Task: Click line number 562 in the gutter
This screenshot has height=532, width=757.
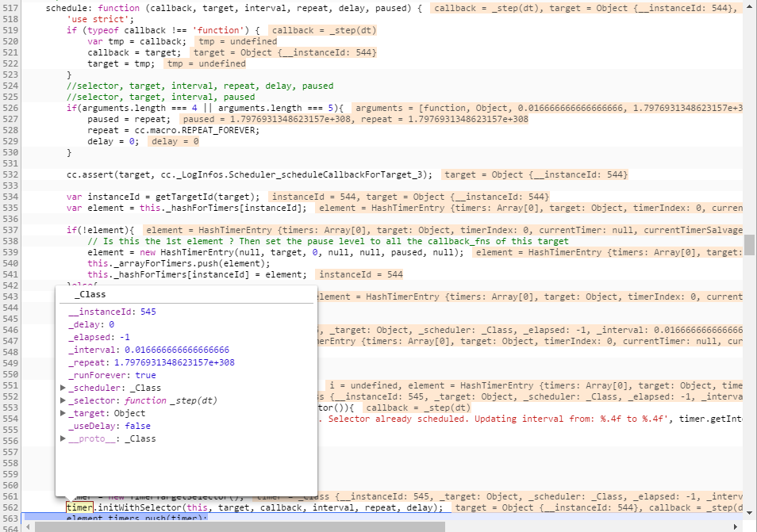Action: pyautogui.click(x=10, y=507)
